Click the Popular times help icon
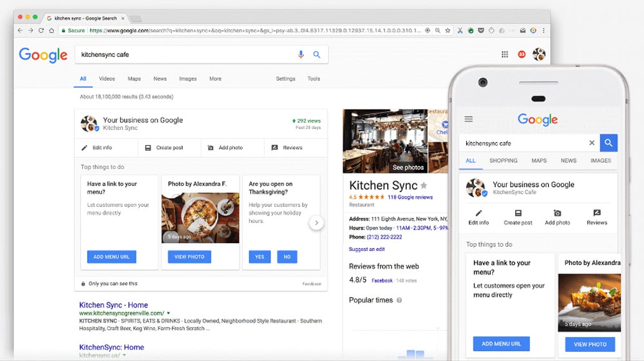 click(x=399, y=300)
